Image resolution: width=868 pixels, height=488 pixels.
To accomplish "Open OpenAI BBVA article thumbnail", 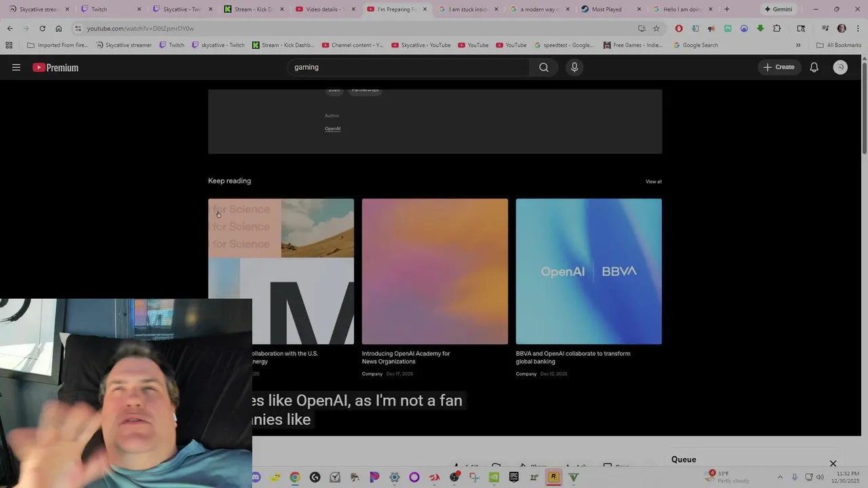I will (589, 271).
